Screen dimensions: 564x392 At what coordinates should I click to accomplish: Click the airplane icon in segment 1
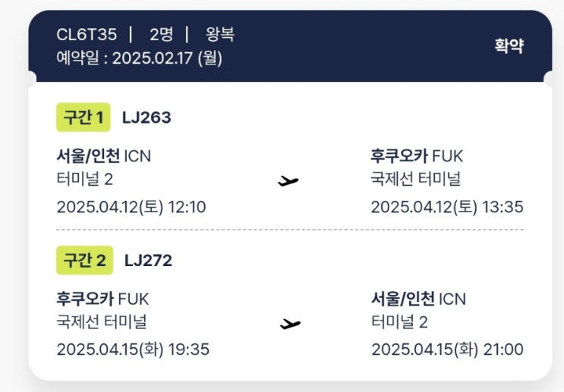288,181
